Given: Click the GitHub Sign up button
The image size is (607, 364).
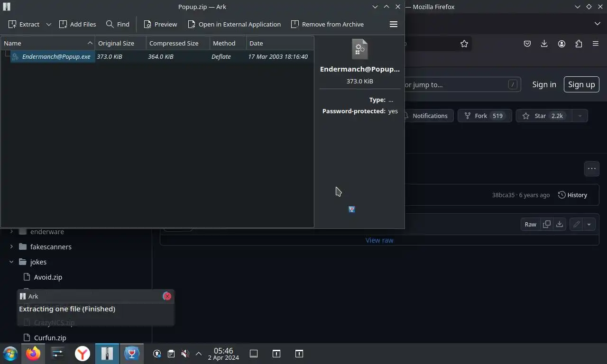Looking at the screenshot, I should click(581, 84).
